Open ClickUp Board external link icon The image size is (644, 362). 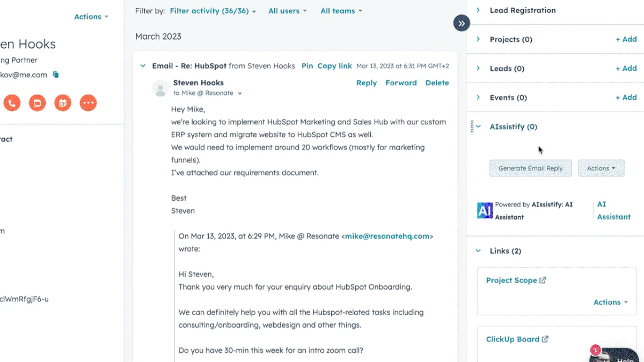(545, 339)
